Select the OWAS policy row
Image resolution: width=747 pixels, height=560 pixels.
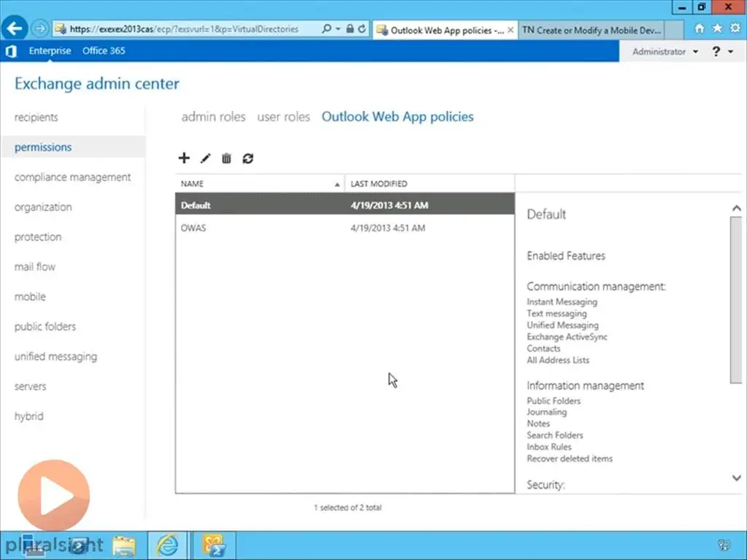click(x=345, y=227)
